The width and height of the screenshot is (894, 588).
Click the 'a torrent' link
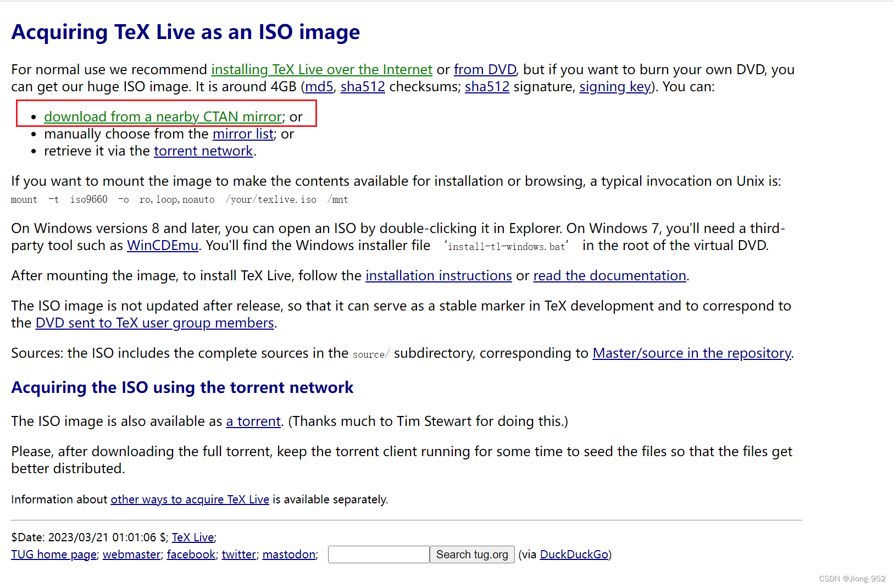(253, 421)
